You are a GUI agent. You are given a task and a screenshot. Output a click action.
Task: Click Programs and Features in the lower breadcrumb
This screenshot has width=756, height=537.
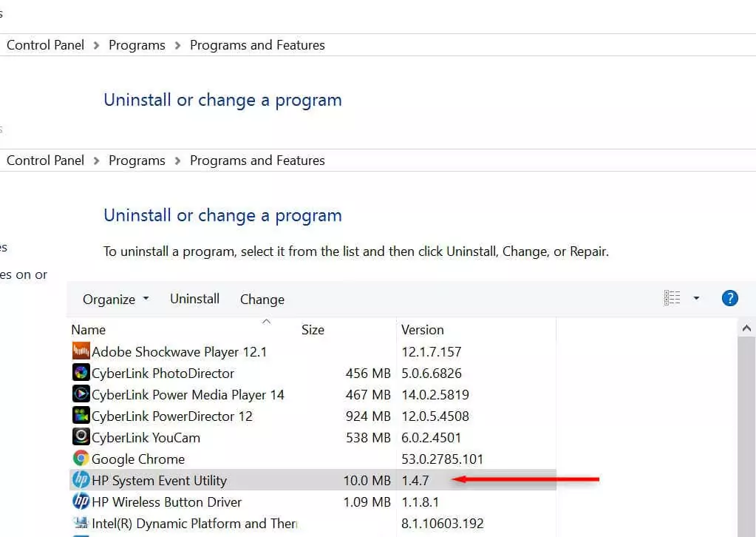click(257, 161)
